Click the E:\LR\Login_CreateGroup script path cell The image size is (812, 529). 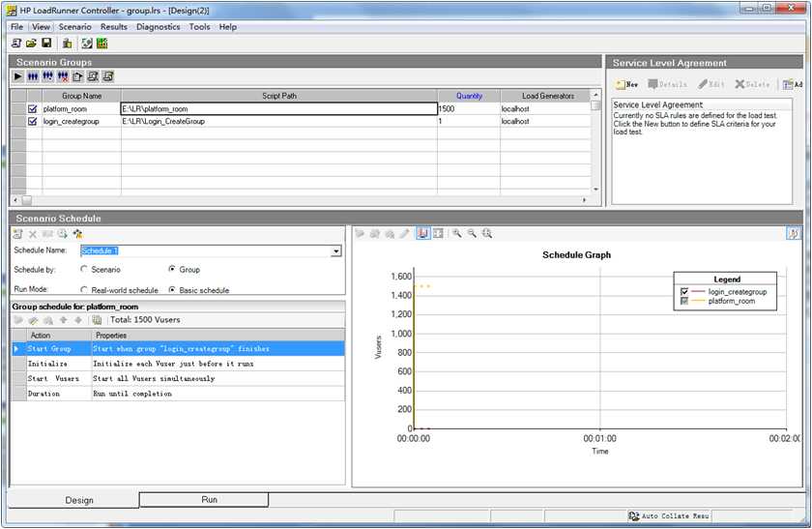279,121
